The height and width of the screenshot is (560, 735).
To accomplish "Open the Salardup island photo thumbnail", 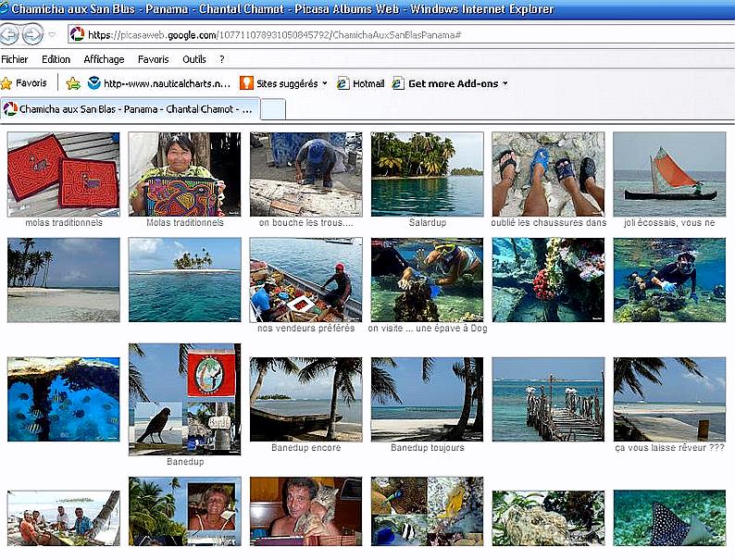I will [x=427, y=174].
